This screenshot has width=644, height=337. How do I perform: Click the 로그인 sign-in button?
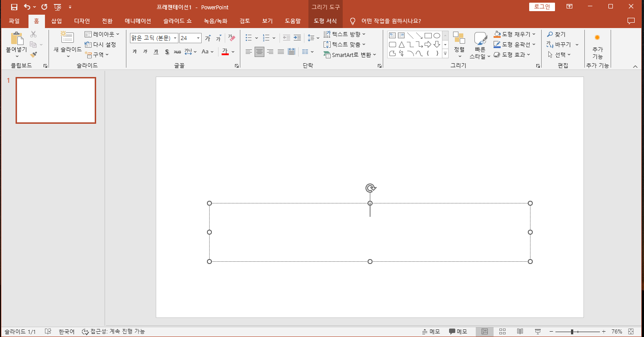(x=542, y=7)
